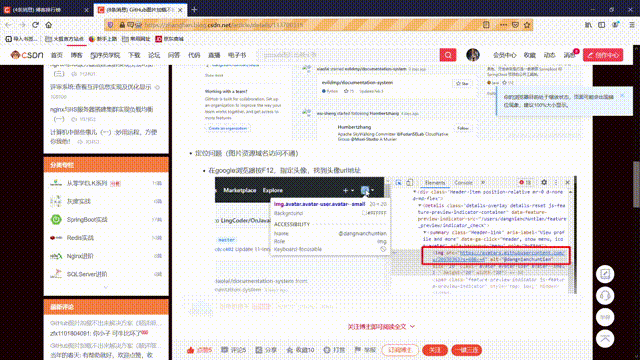Click the red search magnifier button
Image resolution: width=640 pixels, height=360 pixels.
pyautogui.click(x=448, y=55)
